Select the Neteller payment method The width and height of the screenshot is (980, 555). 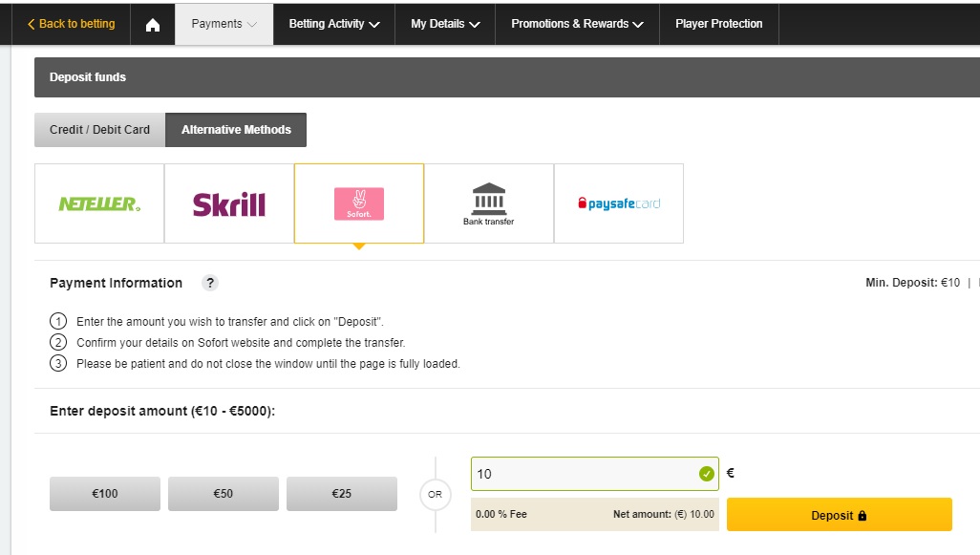[x=99, y=203]
